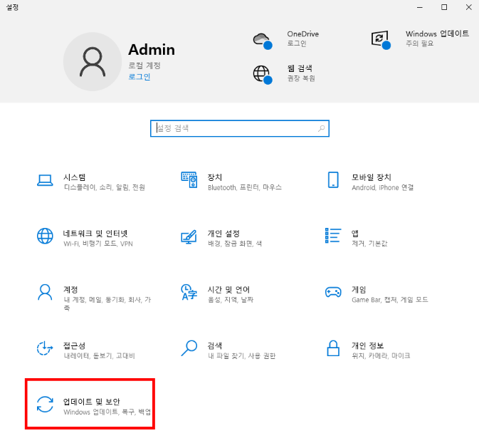Image resolution: width=479 pixels, height=448 pixels.
Task: Click the Android, iPhone 연결 description
Action: click(382, 187)
